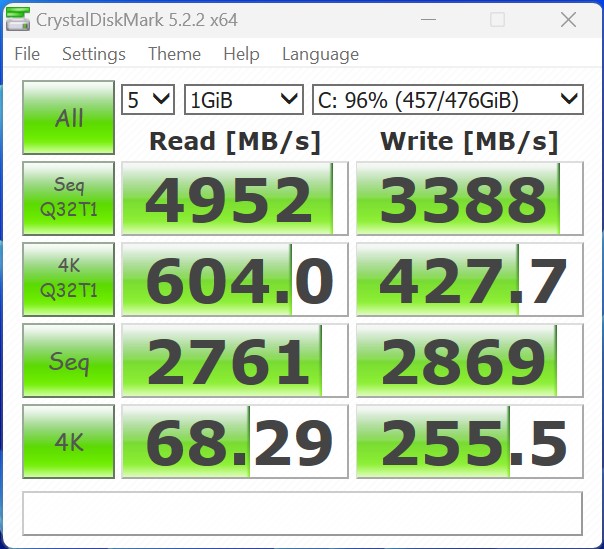This screenshot has height=549, width=604.
Task: Click the Seq Q32T1 read result 4952
Action: [x=235, y=198]
